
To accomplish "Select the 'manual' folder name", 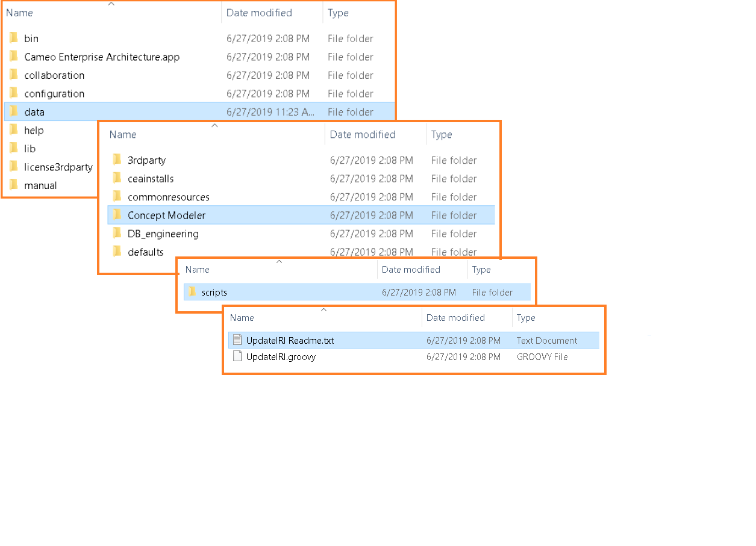I will point(40,185).
